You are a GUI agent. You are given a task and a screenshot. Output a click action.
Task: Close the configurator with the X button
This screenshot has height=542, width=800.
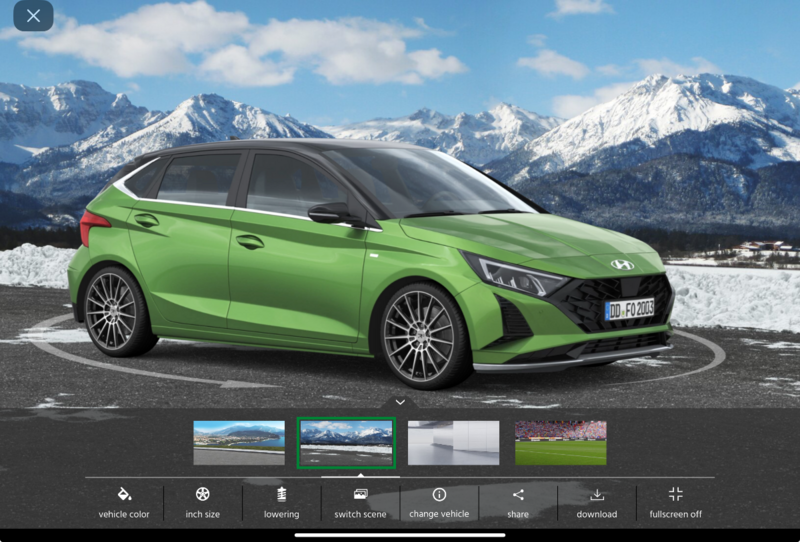click(34, 16)
